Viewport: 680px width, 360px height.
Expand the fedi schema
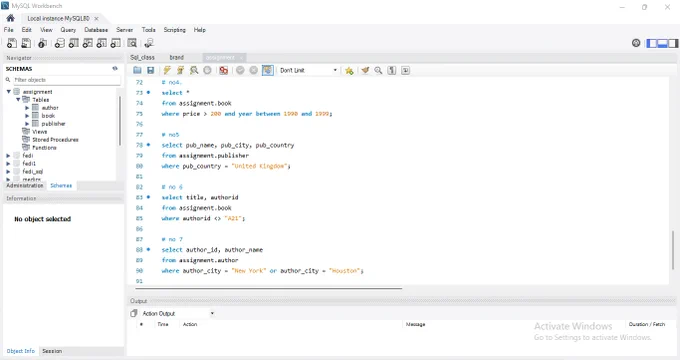coord(8,155)
